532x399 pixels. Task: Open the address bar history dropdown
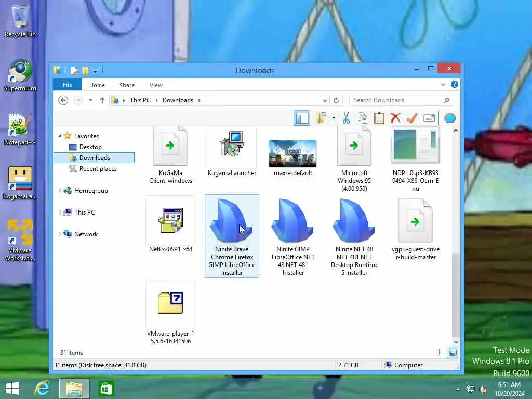tap(325, 100)
